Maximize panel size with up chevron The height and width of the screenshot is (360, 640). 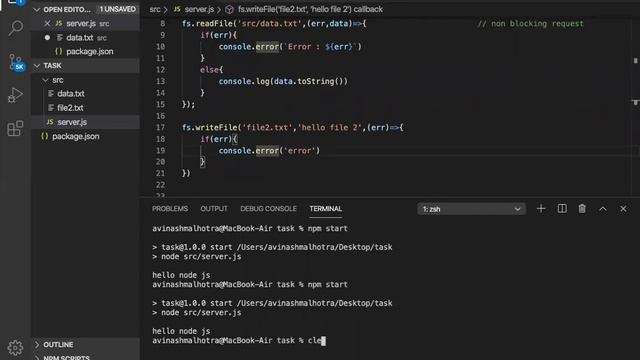(x=603, y=209)
